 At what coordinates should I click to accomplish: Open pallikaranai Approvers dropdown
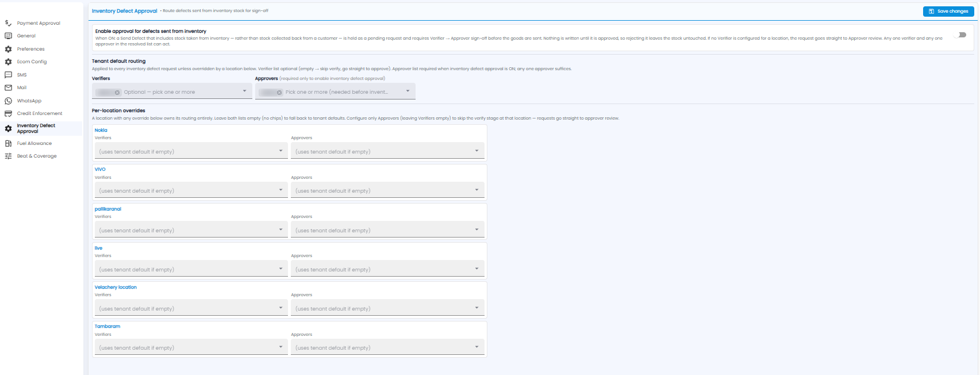[x=387, y=229]
